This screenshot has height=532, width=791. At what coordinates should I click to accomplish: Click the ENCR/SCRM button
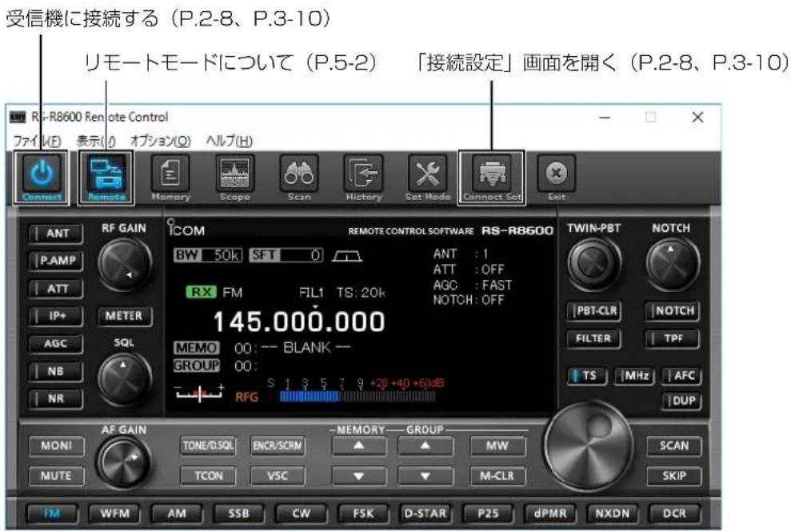(x=278, y=446)
